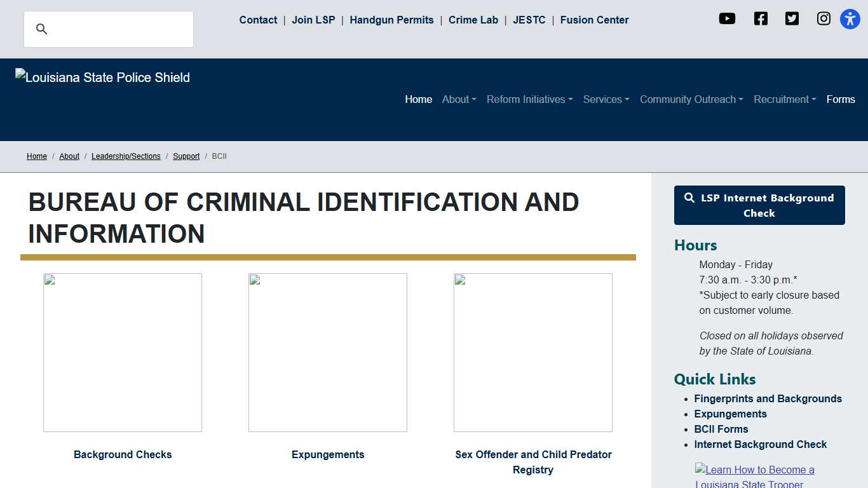
Task: Expand the About dropdown menu
Action: click(x=459, y=100)
